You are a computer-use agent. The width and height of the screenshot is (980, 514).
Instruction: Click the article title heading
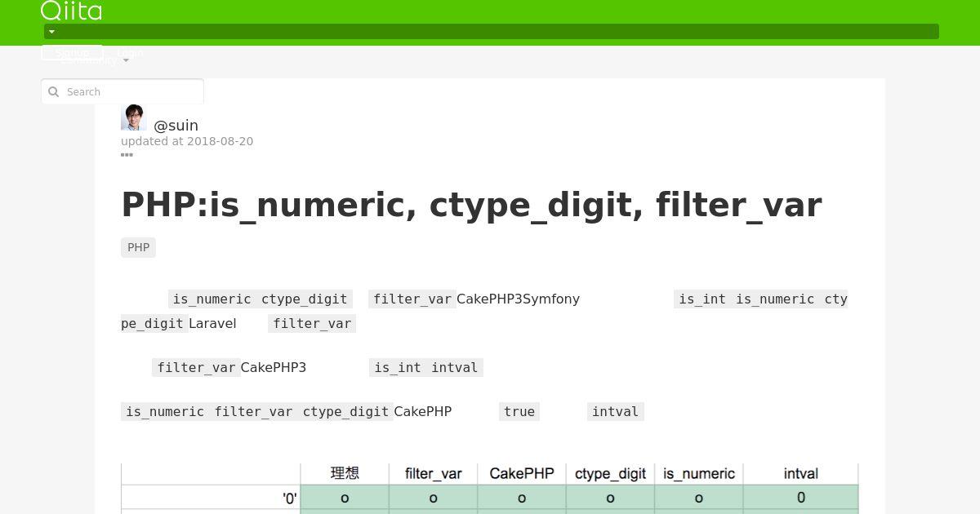coord(471,204)
